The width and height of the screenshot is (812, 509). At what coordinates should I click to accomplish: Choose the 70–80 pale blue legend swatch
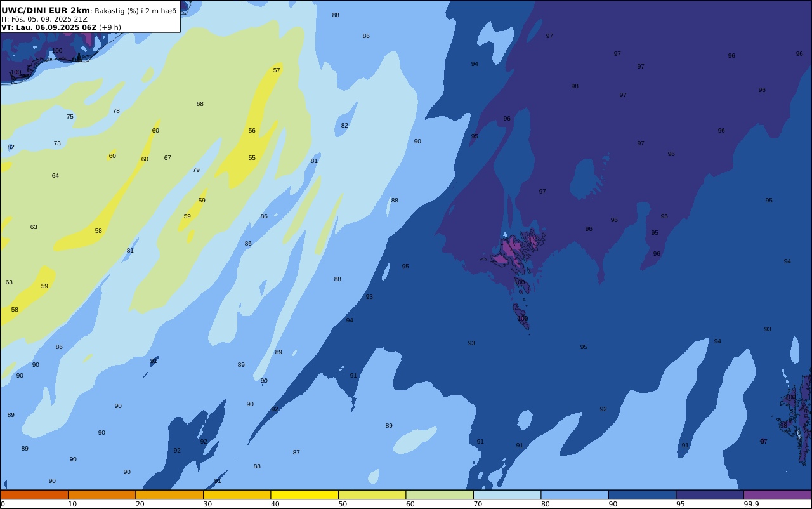point(507,494)
